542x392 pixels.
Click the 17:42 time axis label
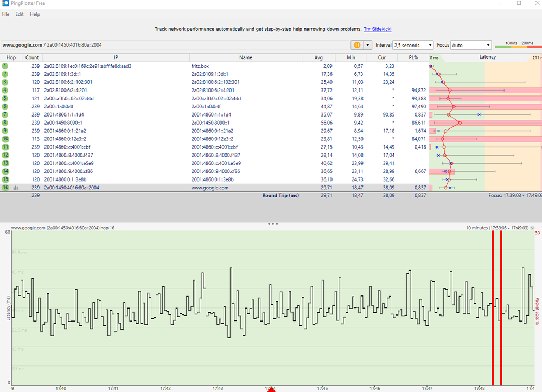click(x=165, y=389)
